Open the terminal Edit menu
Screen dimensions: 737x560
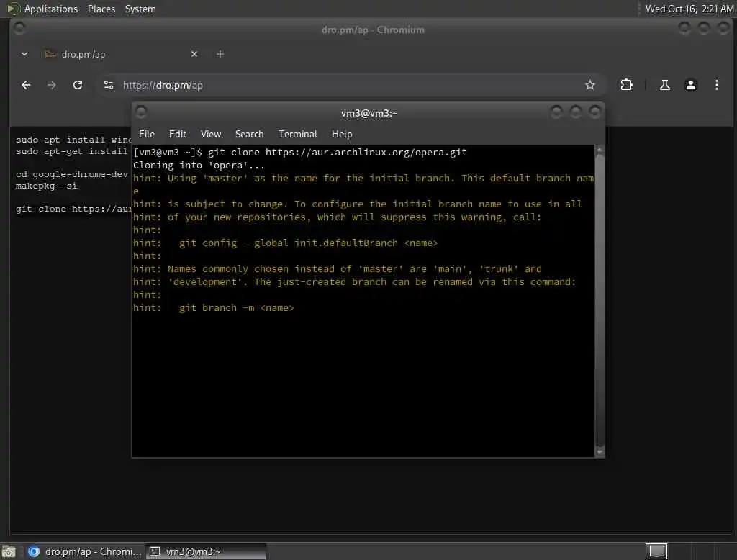pyautogui.click(x=177, y=134)
